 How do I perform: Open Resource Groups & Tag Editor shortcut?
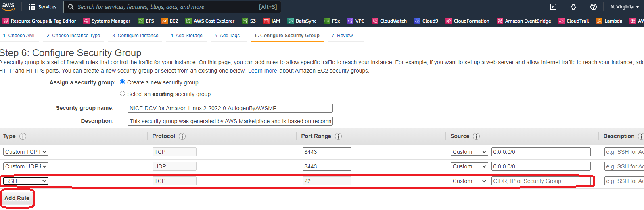point(40,21)
